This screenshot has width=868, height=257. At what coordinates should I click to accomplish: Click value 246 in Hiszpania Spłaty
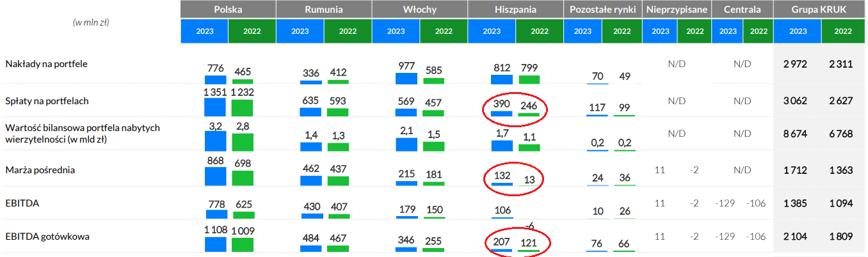[x=529, y=106]
